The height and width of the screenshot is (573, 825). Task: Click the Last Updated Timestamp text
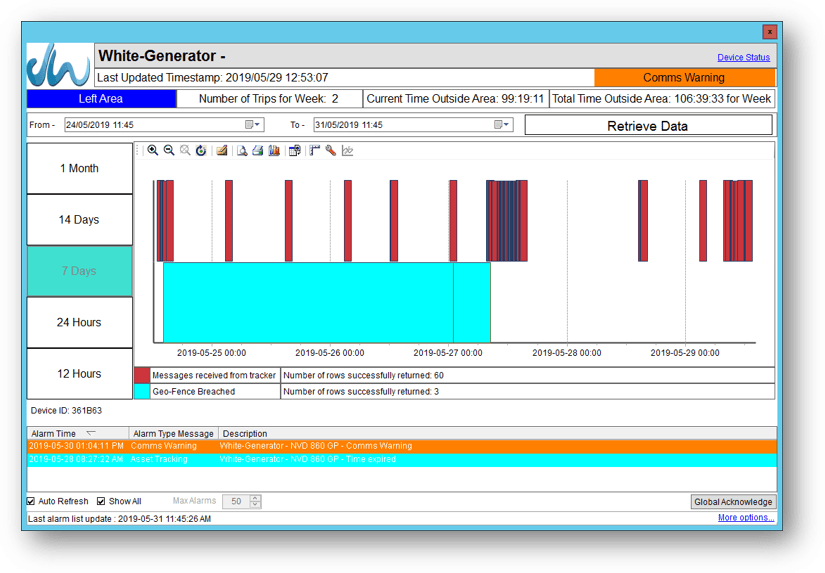point(213,78)
